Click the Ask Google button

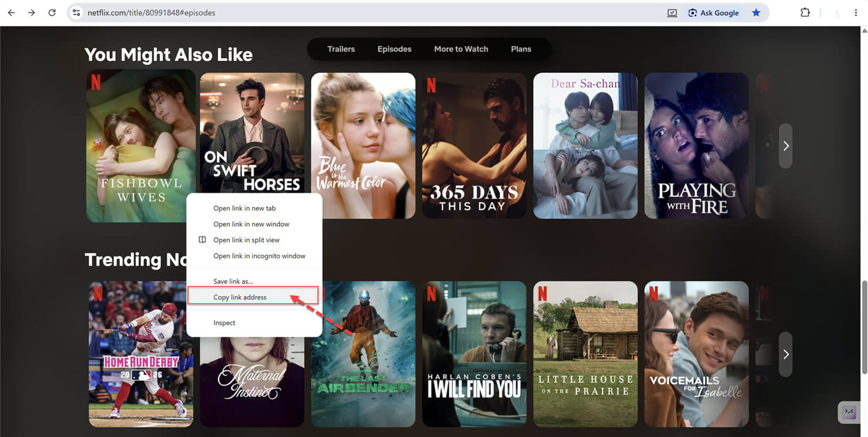click(x=713, y=13)
